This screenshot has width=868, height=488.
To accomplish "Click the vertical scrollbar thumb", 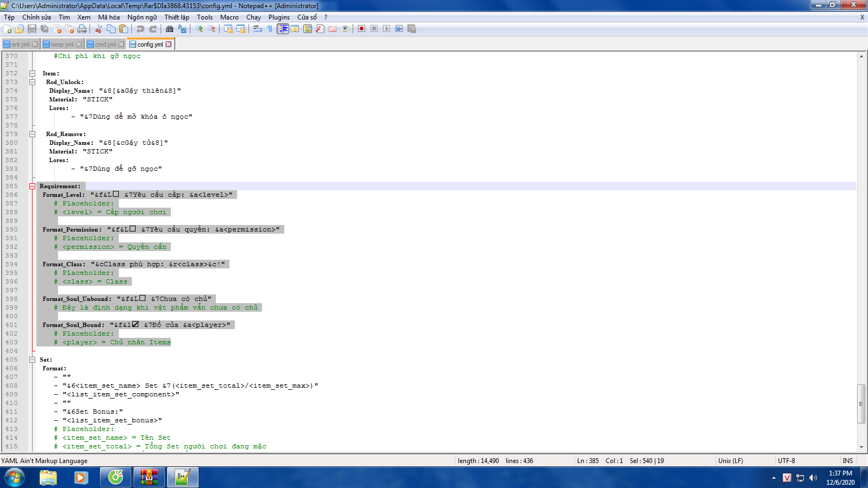I will tap(861, 403).
